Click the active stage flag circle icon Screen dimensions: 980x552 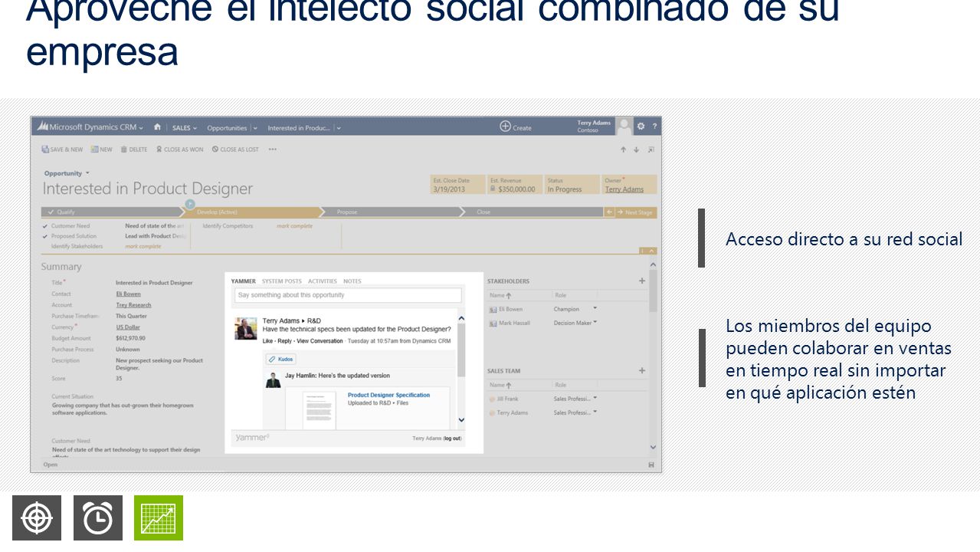[190, 205]
